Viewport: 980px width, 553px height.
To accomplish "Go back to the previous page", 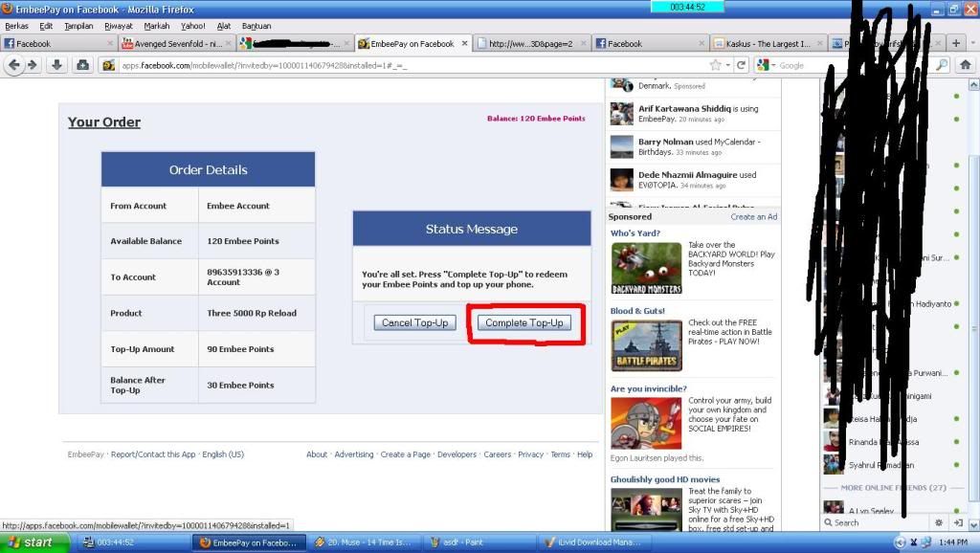I will pyautogui.click(x=14, y=65).
